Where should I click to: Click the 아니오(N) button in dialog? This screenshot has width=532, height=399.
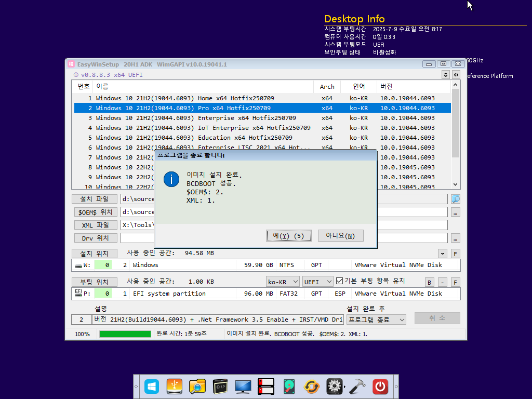(x=341, y=235)
